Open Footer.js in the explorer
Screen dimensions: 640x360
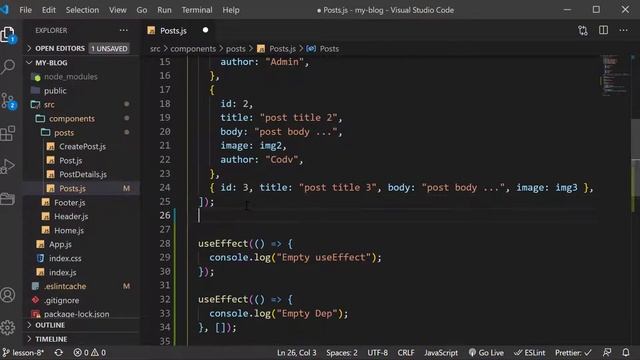(x=82, y=202)
